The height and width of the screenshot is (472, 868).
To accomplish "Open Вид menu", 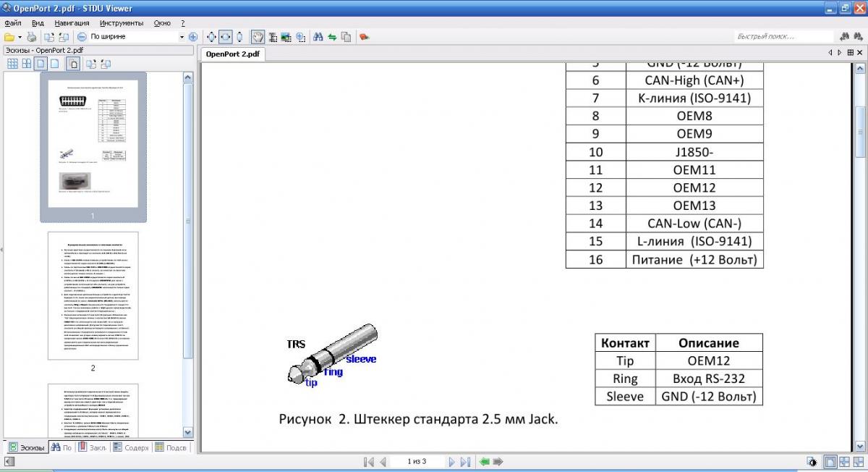I will [38, 23].
